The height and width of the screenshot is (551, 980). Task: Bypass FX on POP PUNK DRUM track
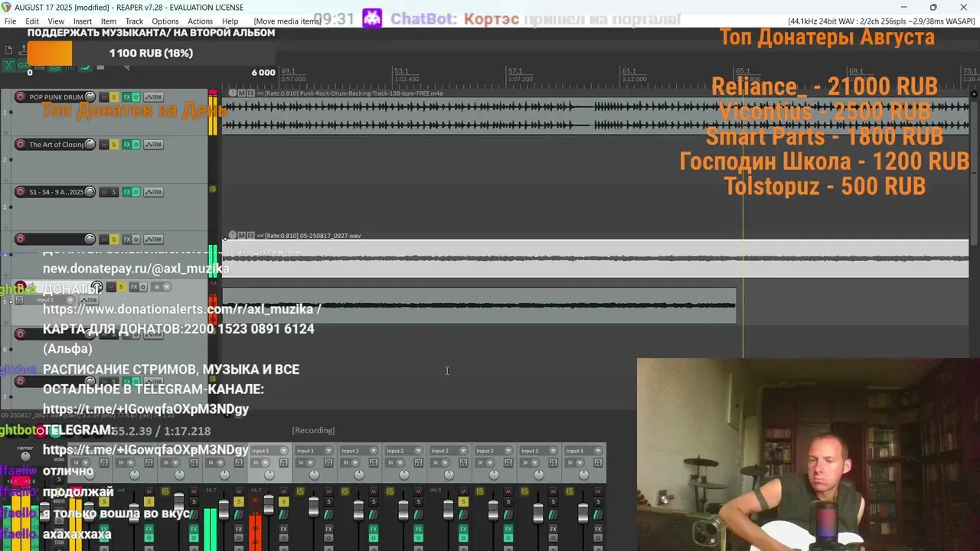click(x=136, y=97)
